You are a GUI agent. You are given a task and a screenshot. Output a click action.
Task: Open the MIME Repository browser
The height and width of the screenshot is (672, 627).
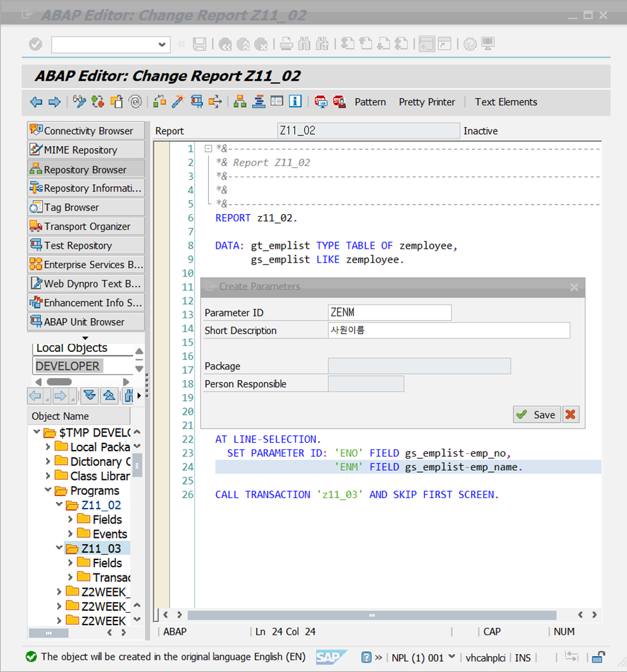tap(86, 150)
